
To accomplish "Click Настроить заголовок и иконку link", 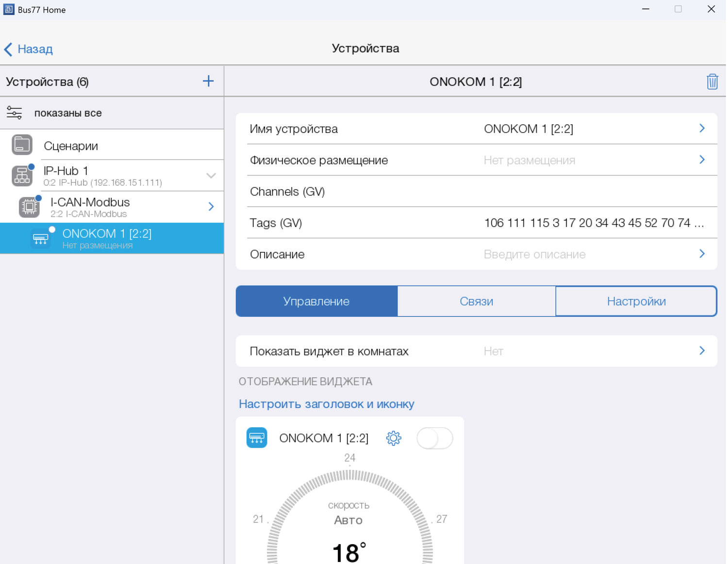I will point(326,404).
